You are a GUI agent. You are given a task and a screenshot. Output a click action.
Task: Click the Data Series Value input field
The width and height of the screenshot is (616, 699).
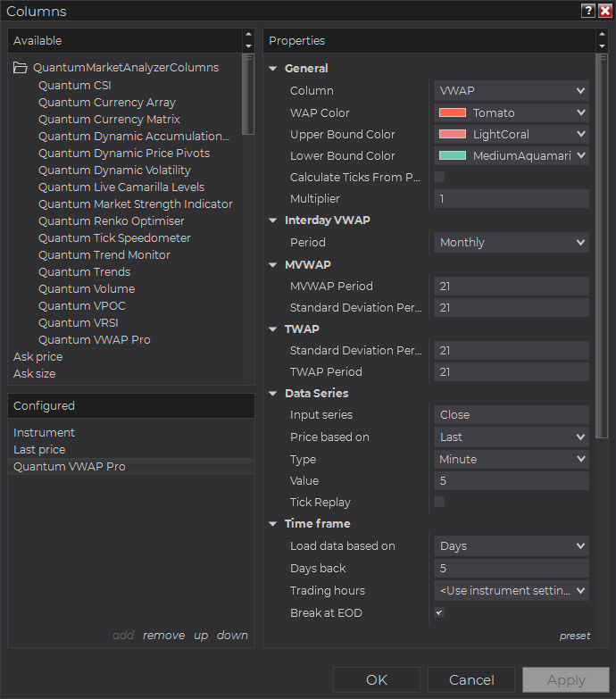click(512, 480)
